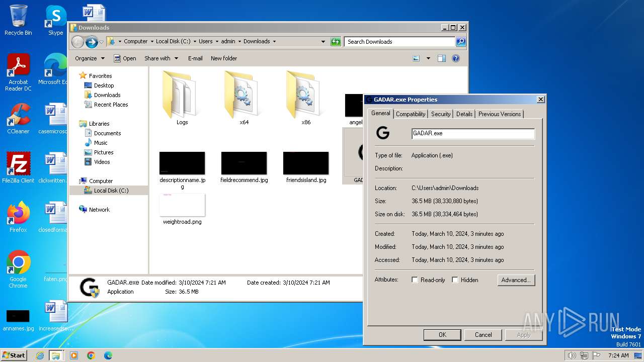Open the Share with dropdown
The width and height of the screenshot is (644, 362).
point(162,58)
